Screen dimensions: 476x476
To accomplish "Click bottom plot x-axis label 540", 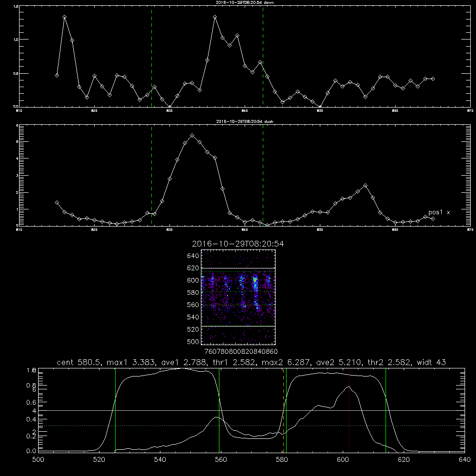I will click(160, 460).
